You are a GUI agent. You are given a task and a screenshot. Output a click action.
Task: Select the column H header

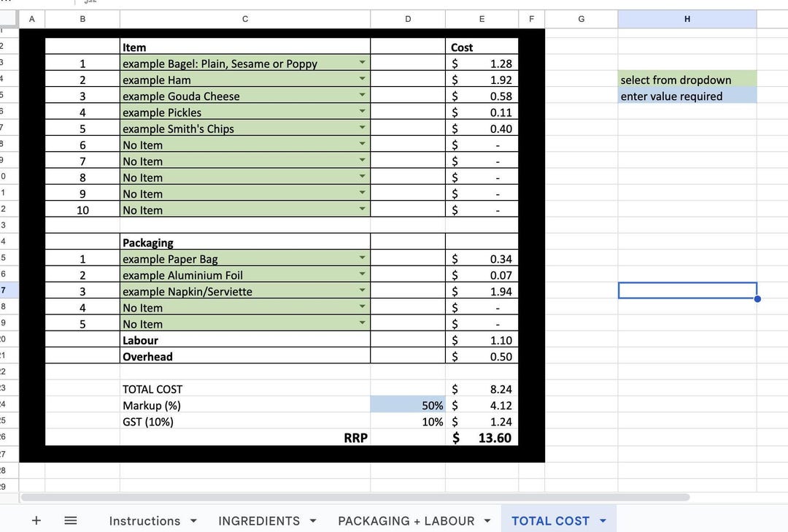coord(687,18)
